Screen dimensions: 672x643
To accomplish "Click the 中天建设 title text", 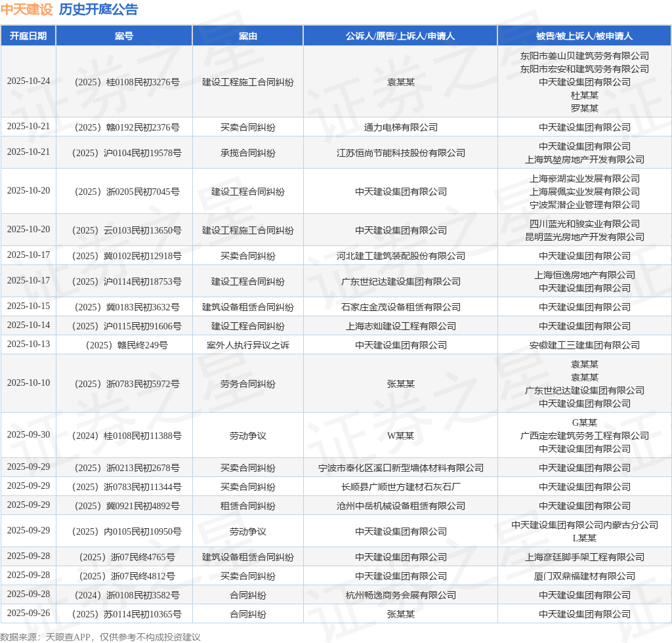I will [x=26, y=9].
